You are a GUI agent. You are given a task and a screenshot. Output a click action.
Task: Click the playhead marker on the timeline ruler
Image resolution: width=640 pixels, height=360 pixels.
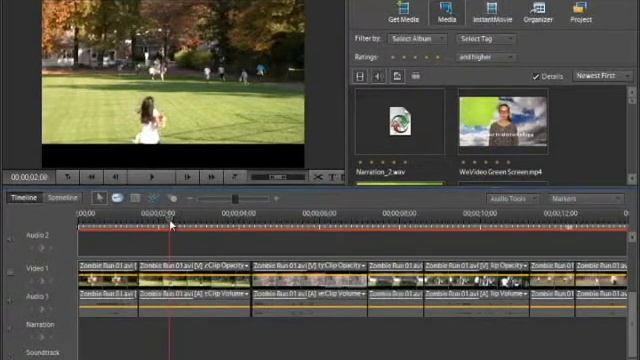click(169, 219)
